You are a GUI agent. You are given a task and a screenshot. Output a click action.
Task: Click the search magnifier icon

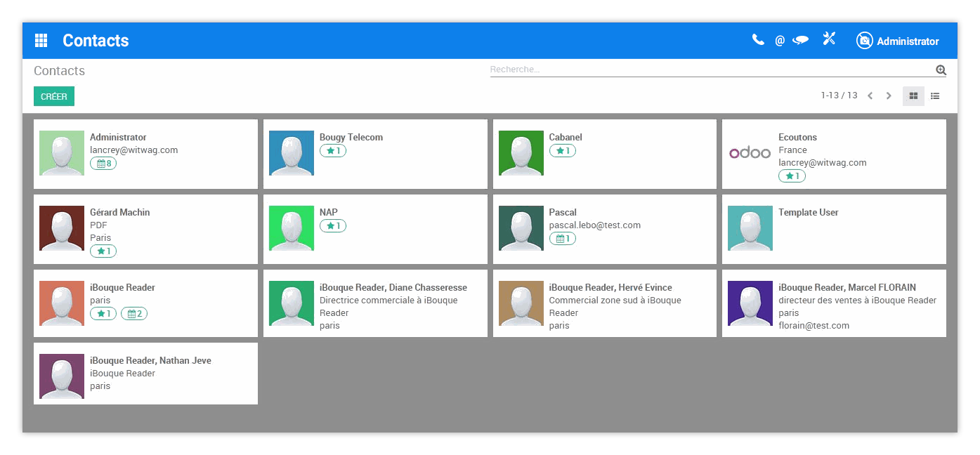click(941, 70)
